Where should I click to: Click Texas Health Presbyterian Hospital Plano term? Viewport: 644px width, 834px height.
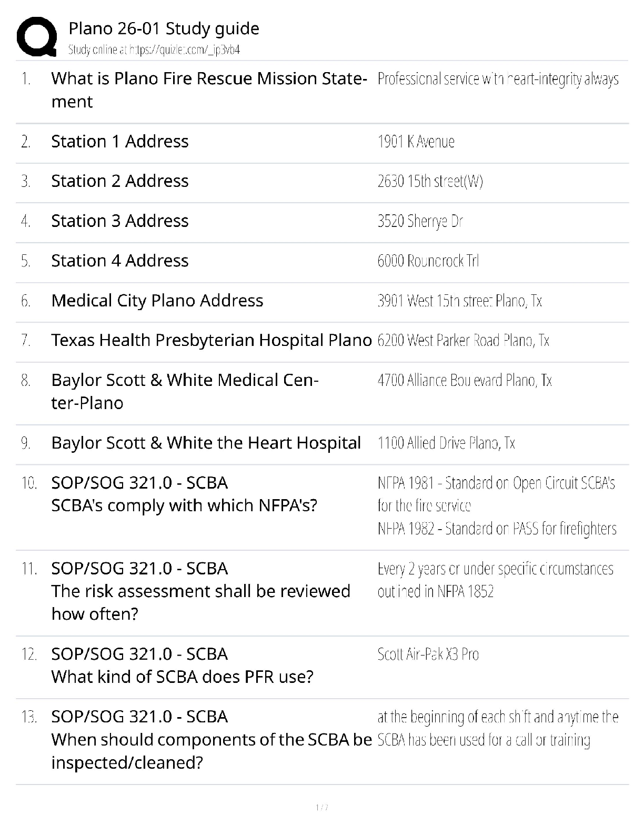211,340
